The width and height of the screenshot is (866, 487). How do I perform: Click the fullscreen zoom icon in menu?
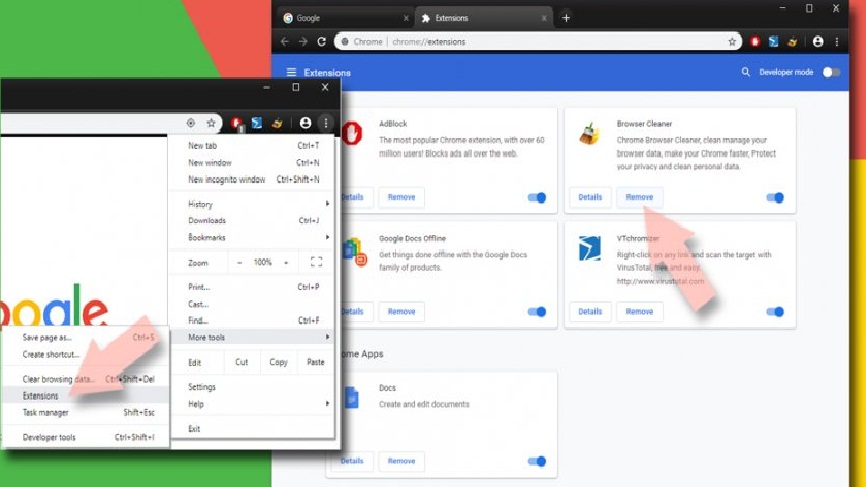click(316, 262)
